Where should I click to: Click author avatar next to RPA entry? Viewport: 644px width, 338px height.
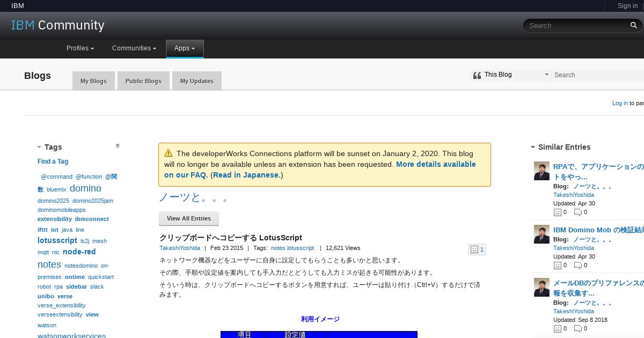(541, 171)
